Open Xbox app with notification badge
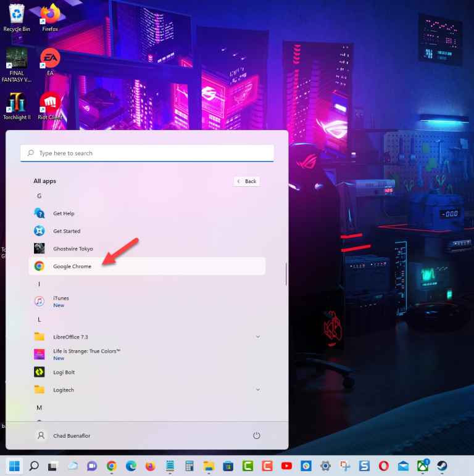The height and width of the screenshot is (476, 474). coord(423,466)
